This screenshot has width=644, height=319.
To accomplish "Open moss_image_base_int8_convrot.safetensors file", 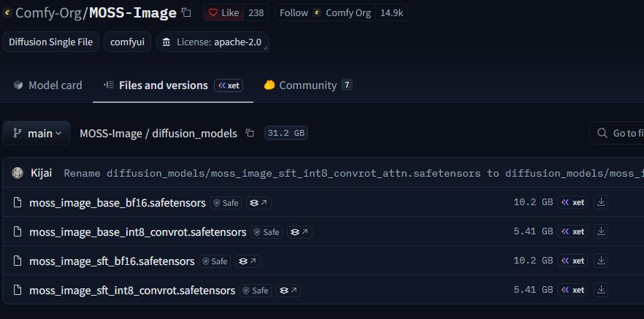I will [x=137, y=232].
